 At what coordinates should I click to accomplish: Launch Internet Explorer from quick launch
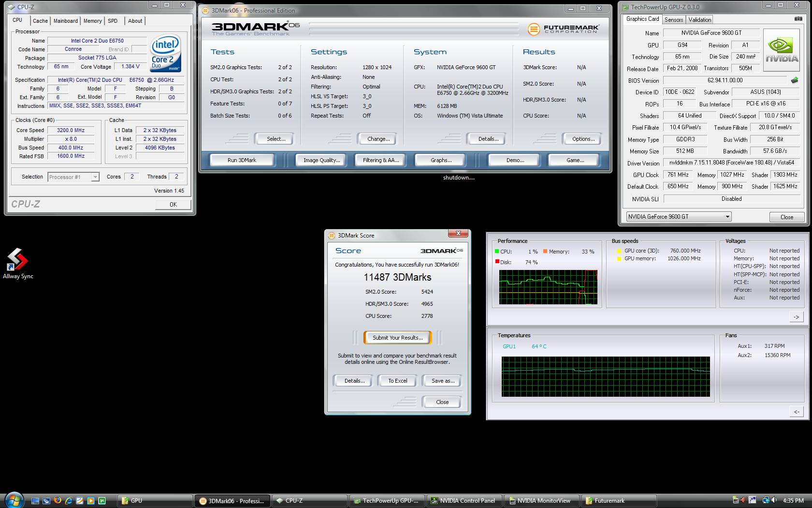coord(69,501)
